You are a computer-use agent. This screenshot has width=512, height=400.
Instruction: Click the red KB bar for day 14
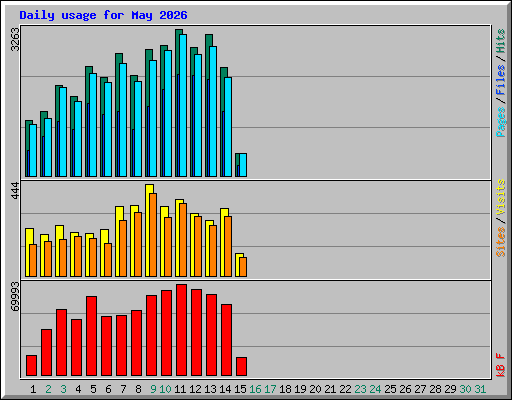226,340
